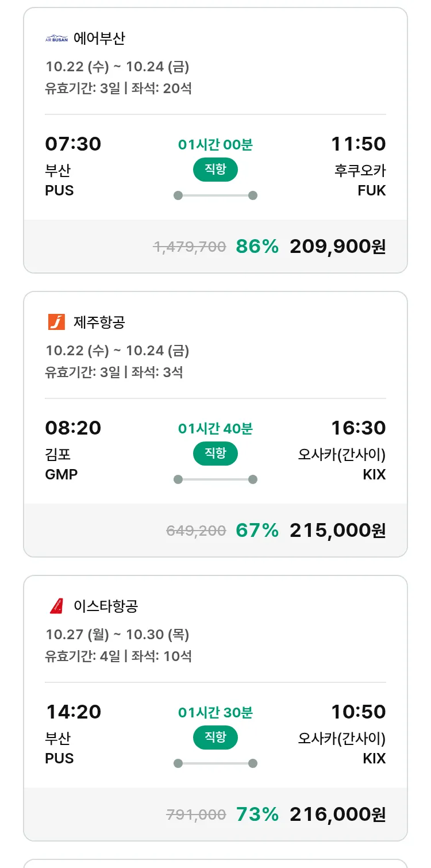Click route line on Jeju Air card
Viewport: 431px width, 868px height.
[215, 479]
